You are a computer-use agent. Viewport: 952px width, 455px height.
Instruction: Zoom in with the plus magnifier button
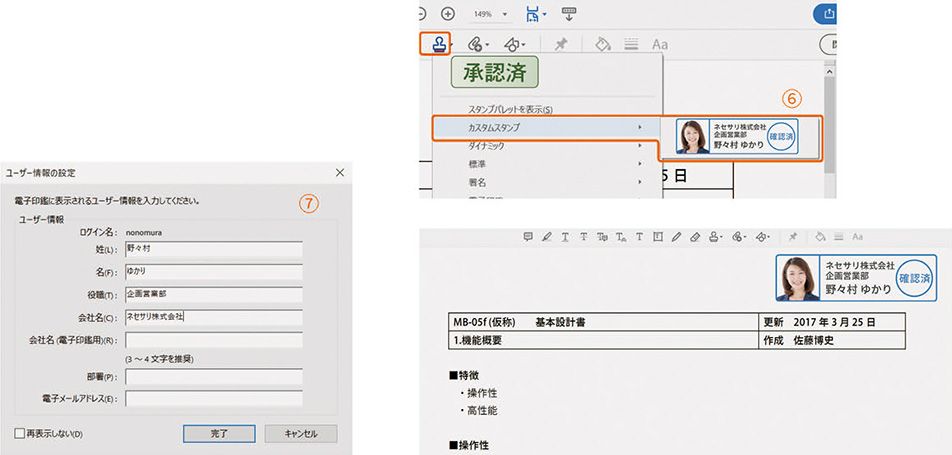[x=447, y=13]
